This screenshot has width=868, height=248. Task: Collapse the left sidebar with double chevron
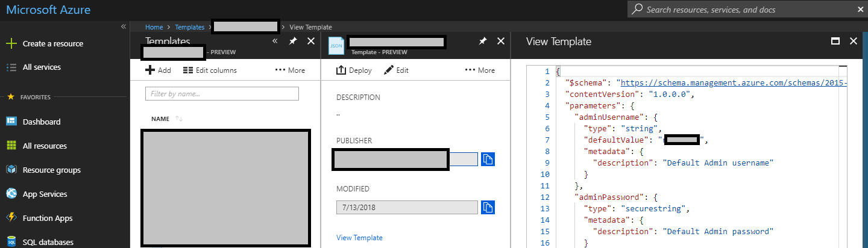point(123,26)
